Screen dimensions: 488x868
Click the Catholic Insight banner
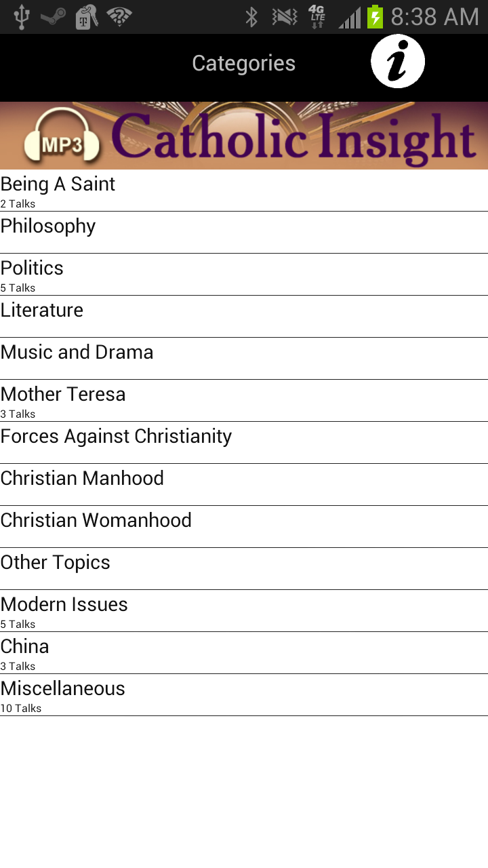pos(291,136)
